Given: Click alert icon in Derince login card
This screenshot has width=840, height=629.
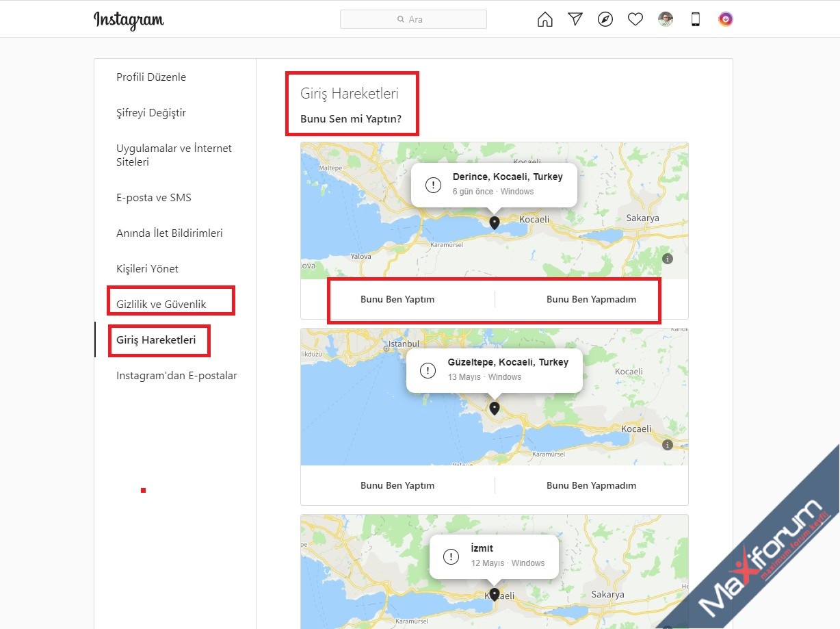Looking at the screenshot, I should coord(433,185).
